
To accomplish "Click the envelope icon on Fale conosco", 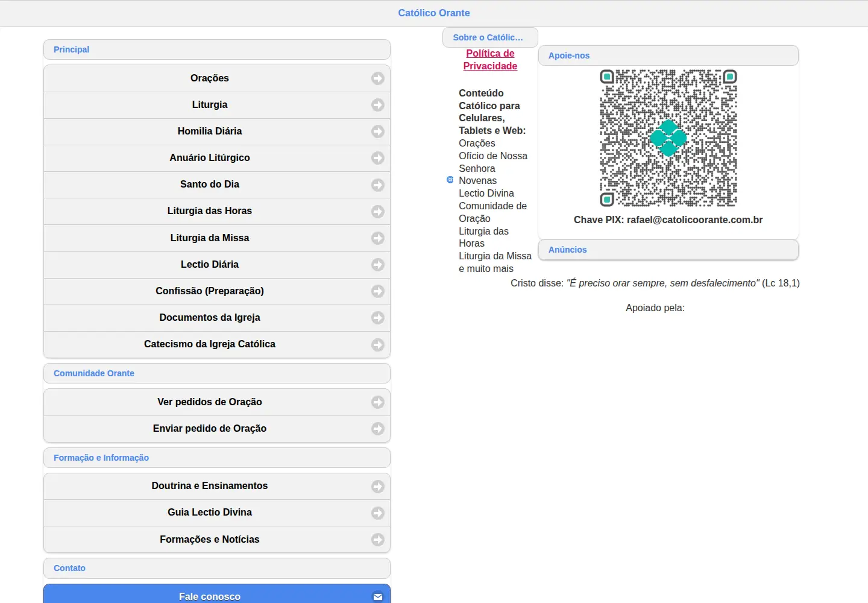I will click(378, 597).
